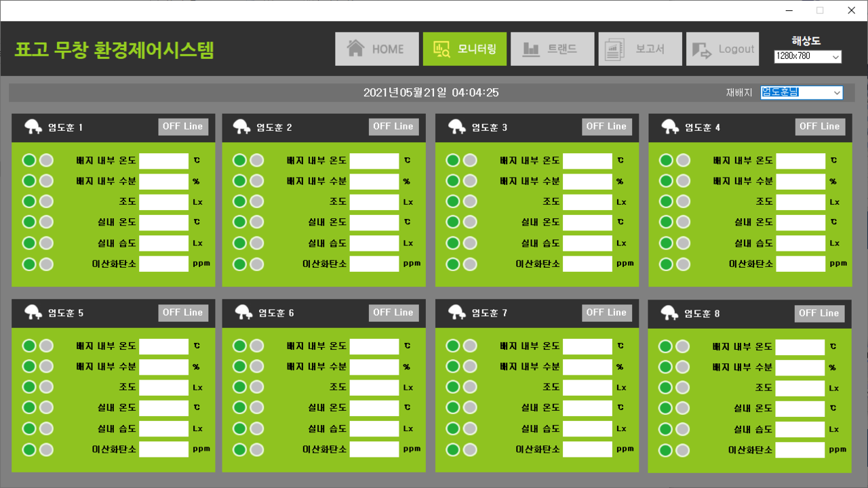
Task: Click OFF Line status button of 엄도훈 4
Action: (820, 127)
